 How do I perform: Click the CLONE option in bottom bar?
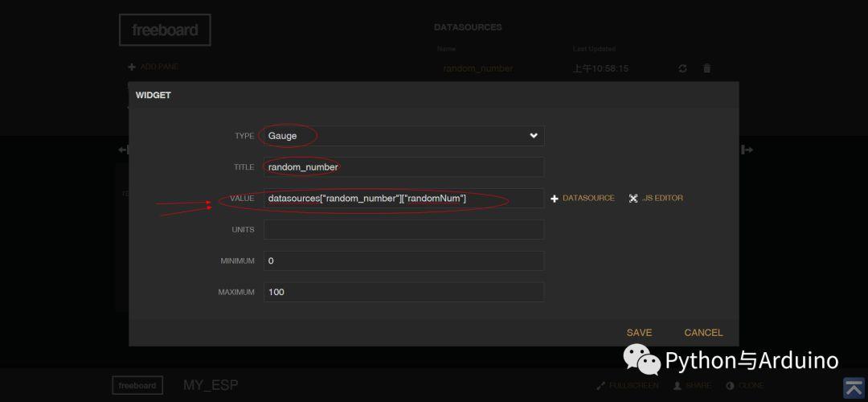point(745,385)
